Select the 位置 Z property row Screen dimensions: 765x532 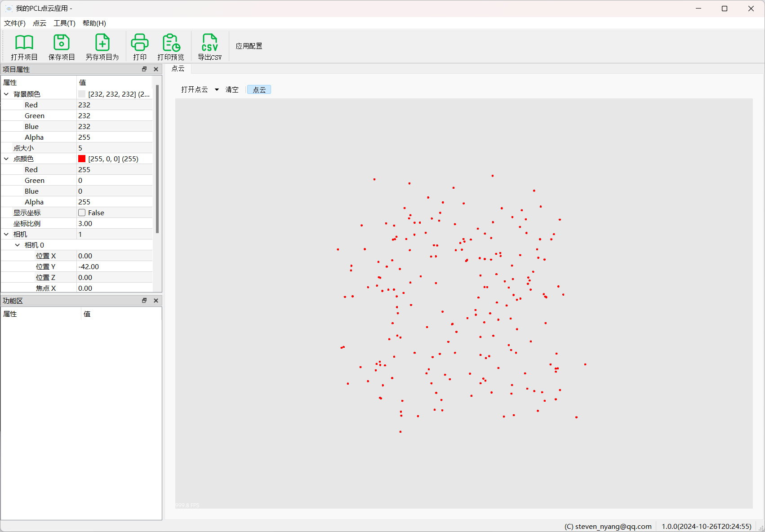click(x=76, y=277)
